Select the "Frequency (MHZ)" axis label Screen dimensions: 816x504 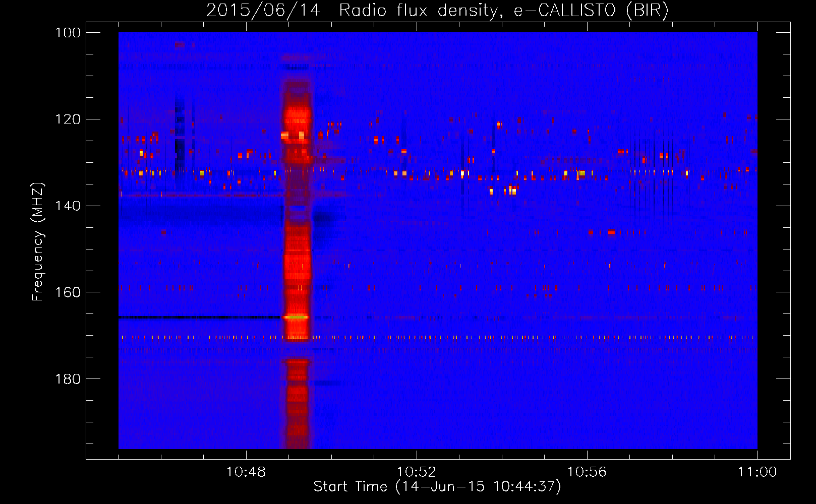[x=38, y=241]
